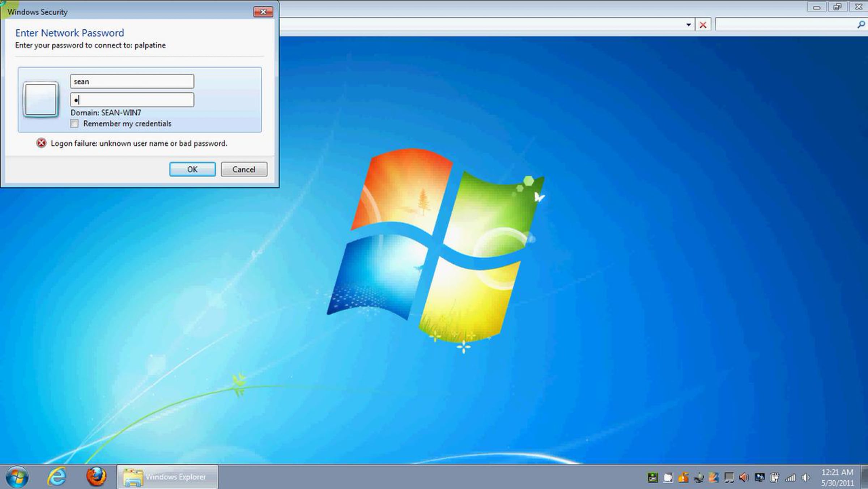868x489 pixels.
Task: Click the power plug battery tray icon
Action: point(775,478)
